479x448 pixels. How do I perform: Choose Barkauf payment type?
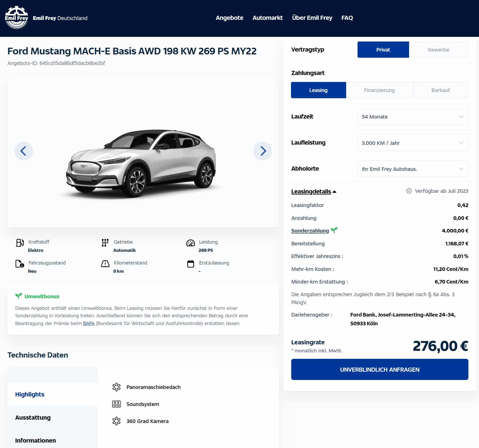coord(441,90)
